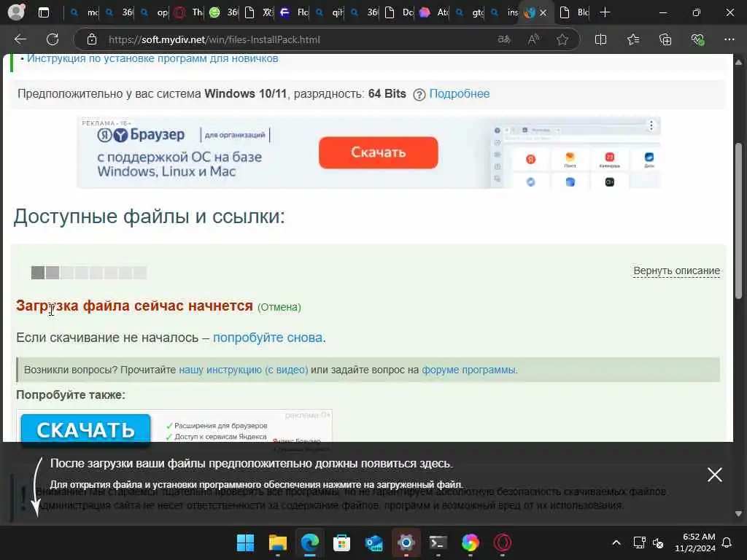The height and width of the screenshot is (560, 747).
Task: Open the notifications bell
Action: pos(727,542)
